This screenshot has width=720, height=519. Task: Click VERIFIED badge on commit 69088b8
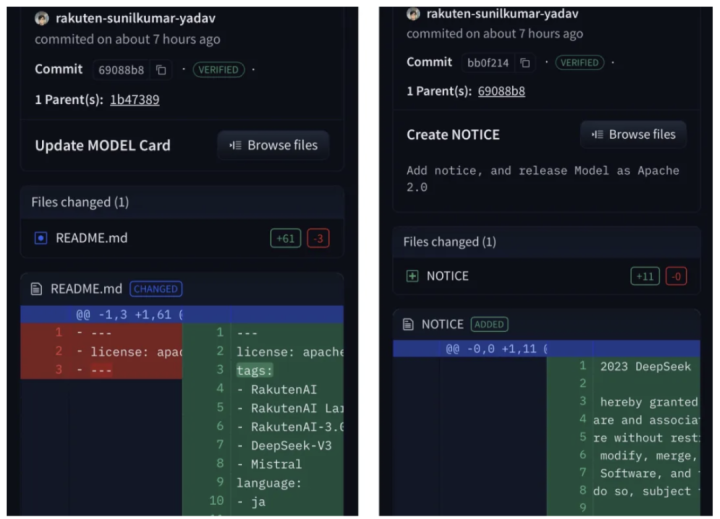(x=219, y=70)
